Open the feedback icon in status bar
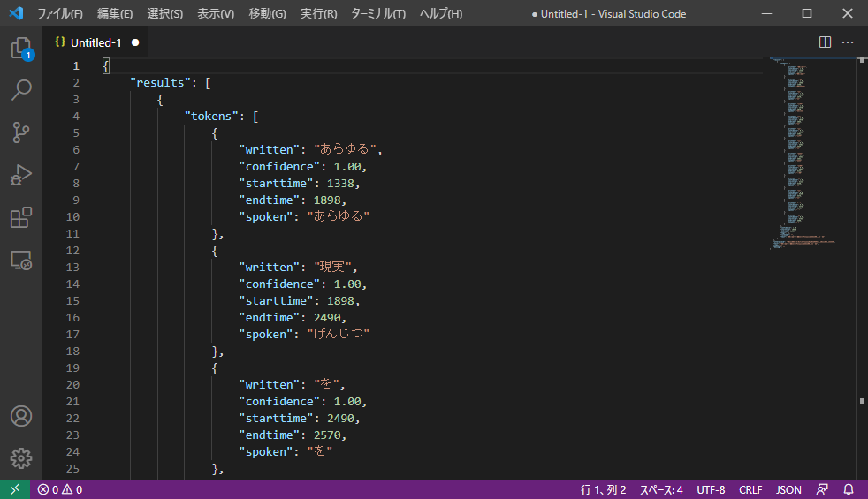 [822, 489]
